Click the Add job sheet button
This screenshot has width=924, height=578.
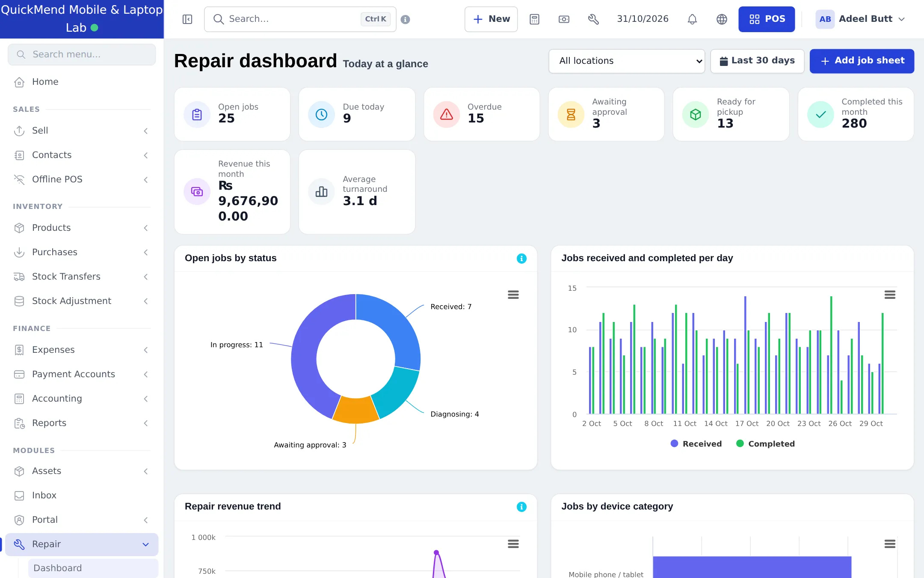862,61
